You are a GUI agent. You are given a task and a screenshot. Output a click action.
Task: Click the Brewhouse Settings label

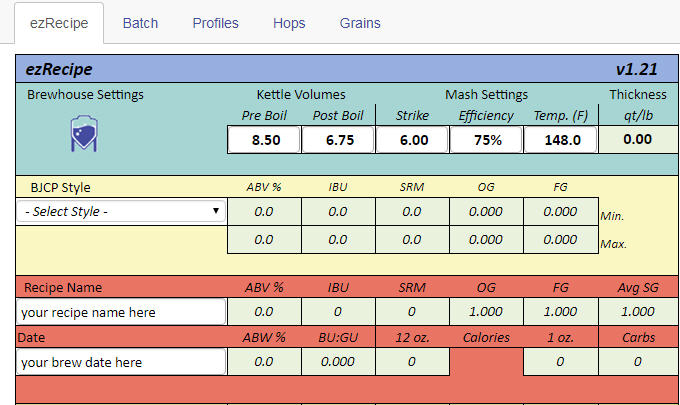pos(85,95)
